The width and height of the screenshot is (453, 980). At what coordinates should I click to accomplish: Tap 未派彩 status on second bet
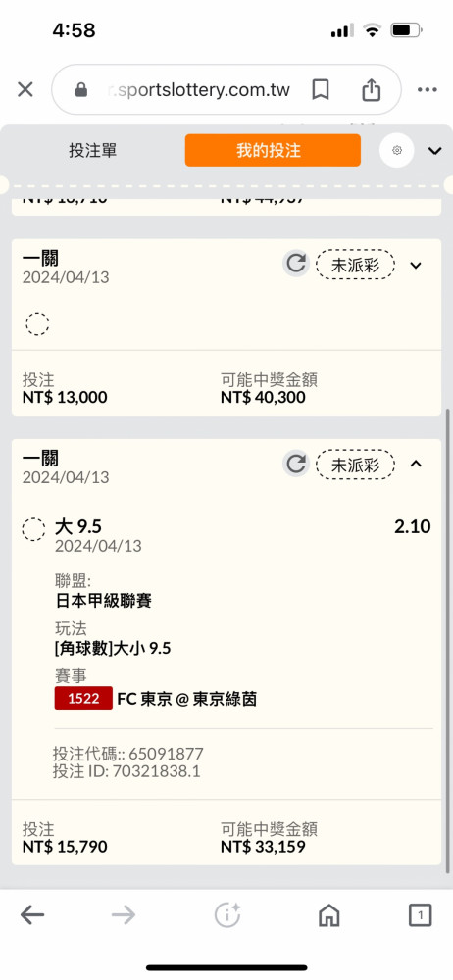coord(355,464)
